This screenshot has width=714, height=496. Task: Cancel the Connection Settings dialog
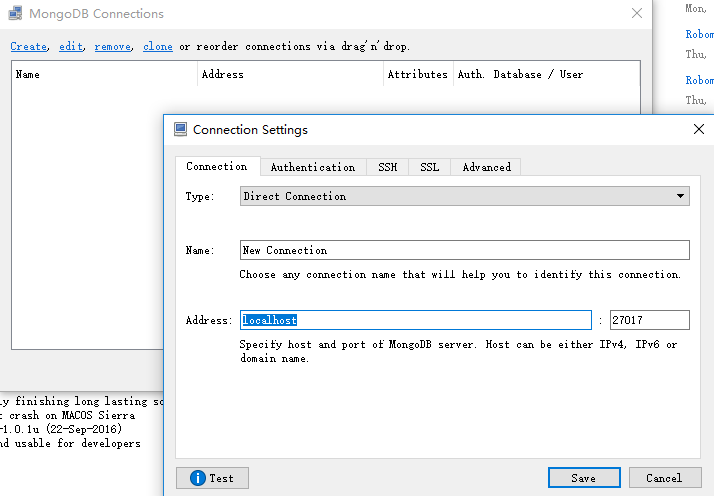665,478
